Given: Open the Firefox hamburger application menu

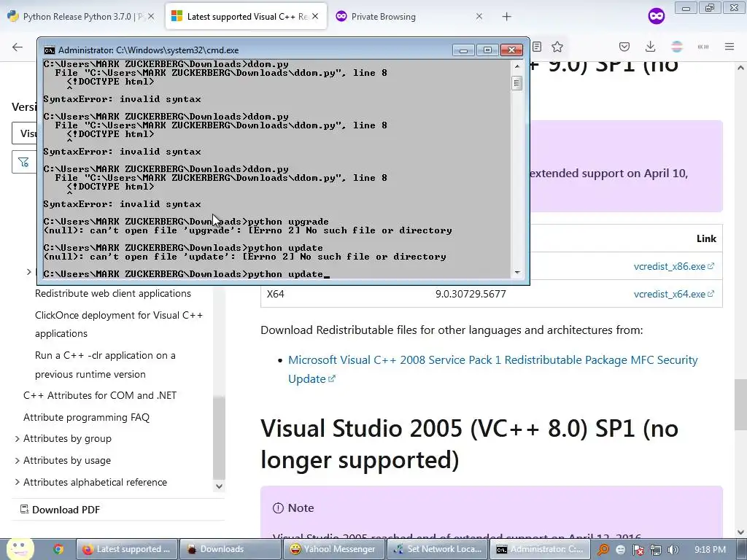Looking at the screenshot, I should [x=729, y=47].
